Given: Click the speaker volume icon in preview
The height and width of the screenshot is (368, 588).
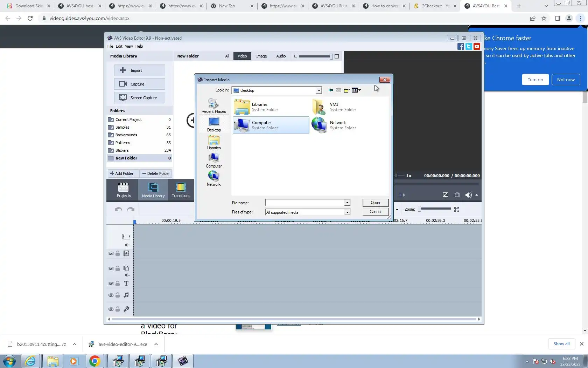Looking at the screenshot, I should click(x=468, y=195).
